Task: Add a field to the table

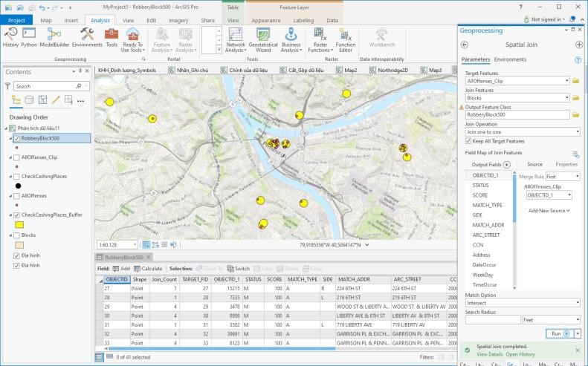Action: 121,269
